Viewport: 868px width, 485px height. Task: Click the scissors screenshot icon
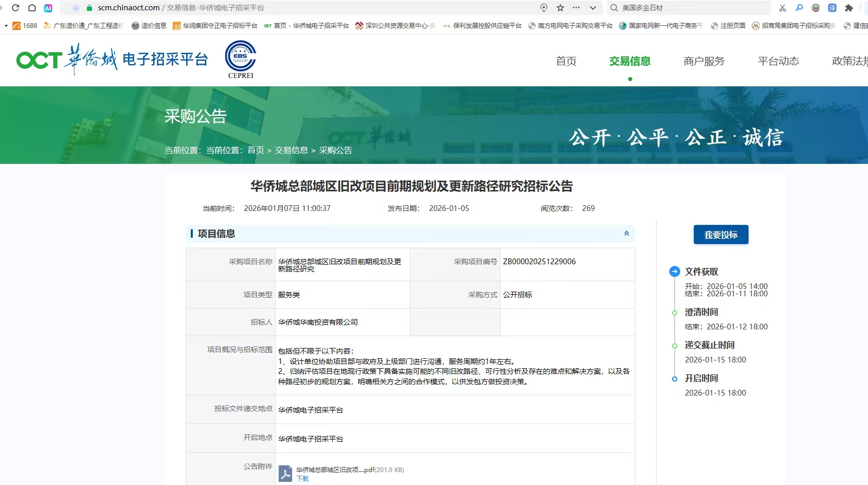click(x=783, y=8)
